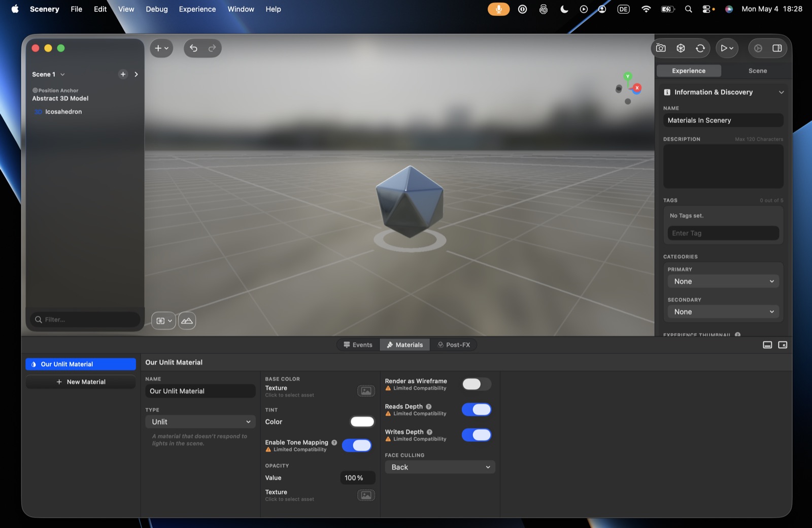The height and width of the screenshot is (528, 812).
Task: Click the refresh sync icon
Action: tap(700, 48)
